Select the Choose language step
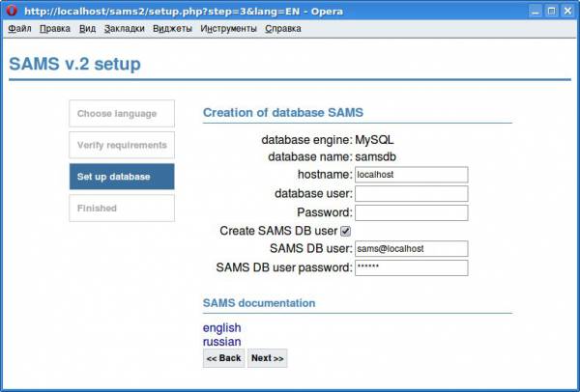Screen dimensions: 580x392 tap(122, 113)
